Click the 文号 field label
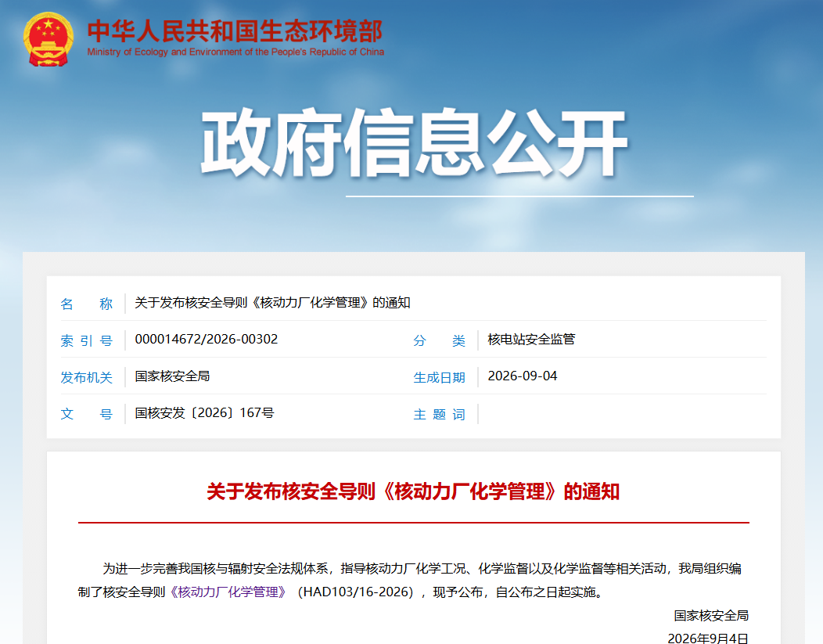Image resolution: width=823 pixels, height=644 pixels. click(86, 414)
